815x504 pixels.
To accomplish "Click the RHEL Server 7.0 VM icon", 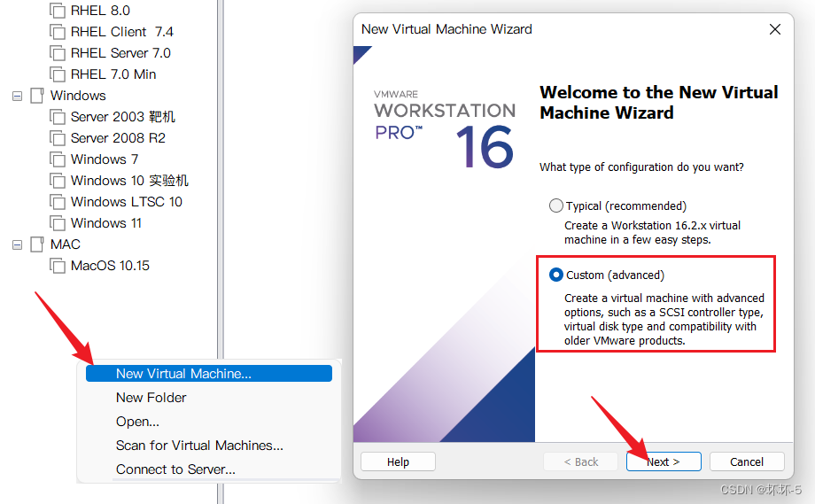I will click(x=58, y=53).
